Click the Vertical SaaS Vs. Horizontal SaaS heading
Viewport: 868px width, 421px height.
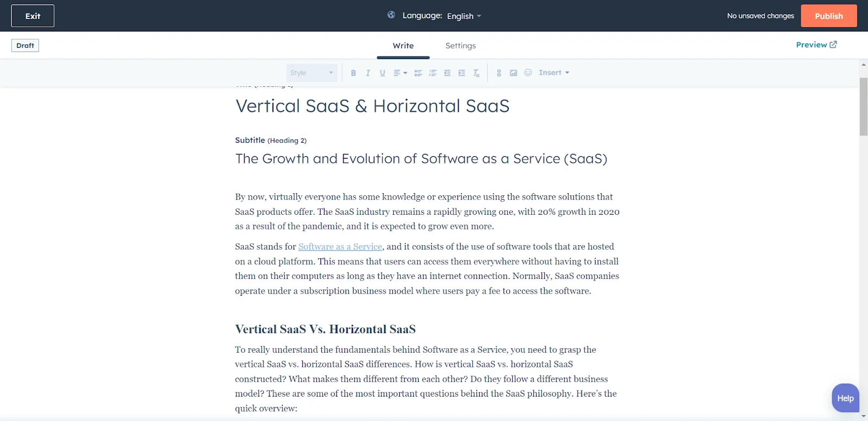tap(325, 329)
